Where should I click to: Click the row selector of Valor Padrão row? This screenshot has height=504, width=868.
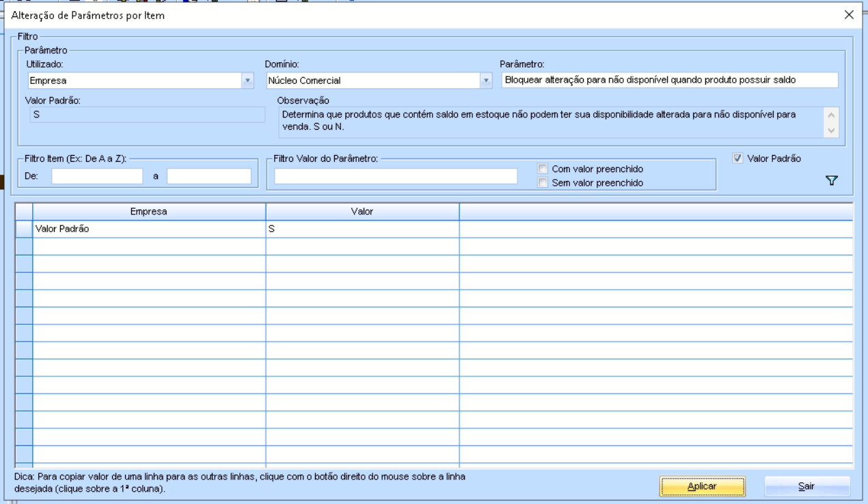tap(24, 229)
